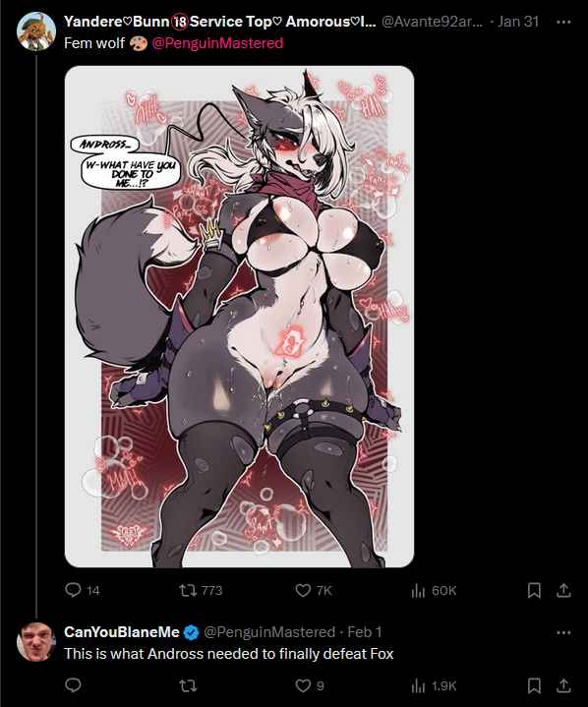The width and height of the screenshot is (588, 707).
Task: Click the pink @PenguinMastered mention link
Action: pos(217,43)
